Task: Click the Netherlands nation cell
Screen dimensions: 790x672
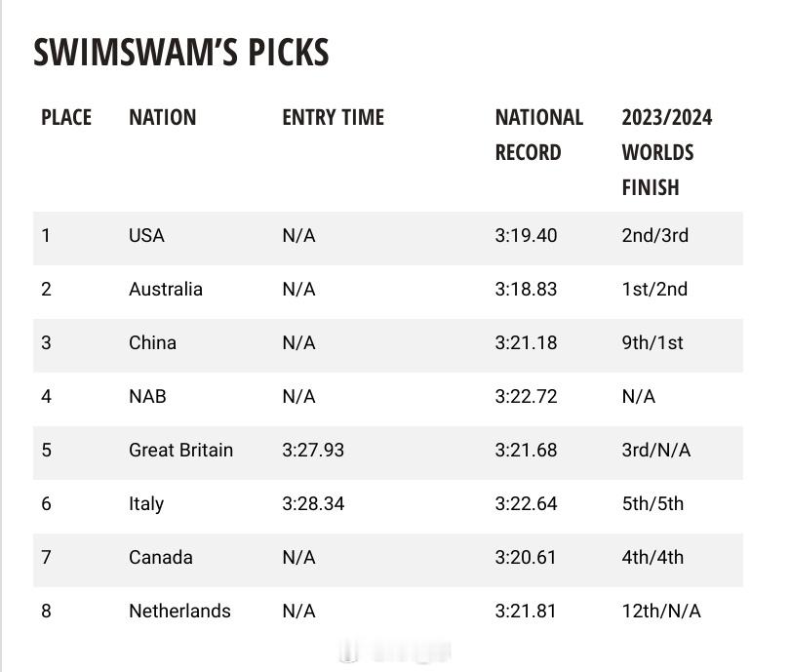Action: (x=179, y=612)
